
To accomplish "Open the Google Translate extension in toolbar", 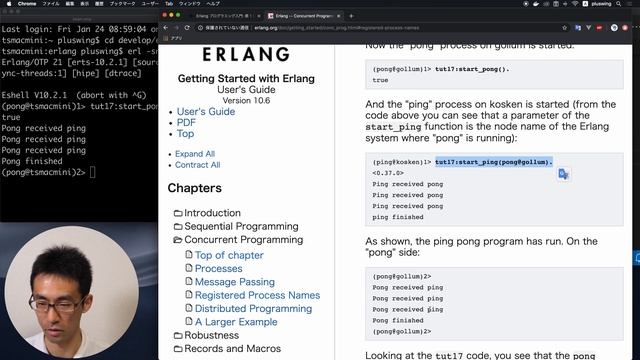I will (578, 28).
